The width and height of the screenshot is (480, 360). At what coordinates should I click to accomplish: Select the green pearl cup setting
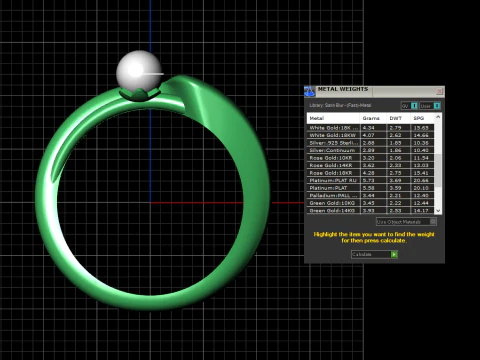(x=140, y=95)
